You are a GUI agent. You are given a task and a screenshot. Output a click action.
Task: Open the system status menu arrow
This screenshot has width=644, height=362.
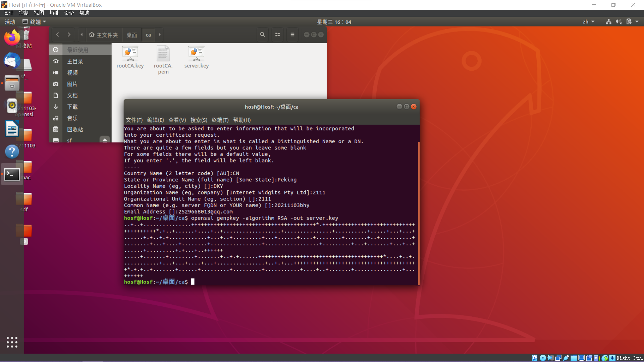(x=637, y=22)
